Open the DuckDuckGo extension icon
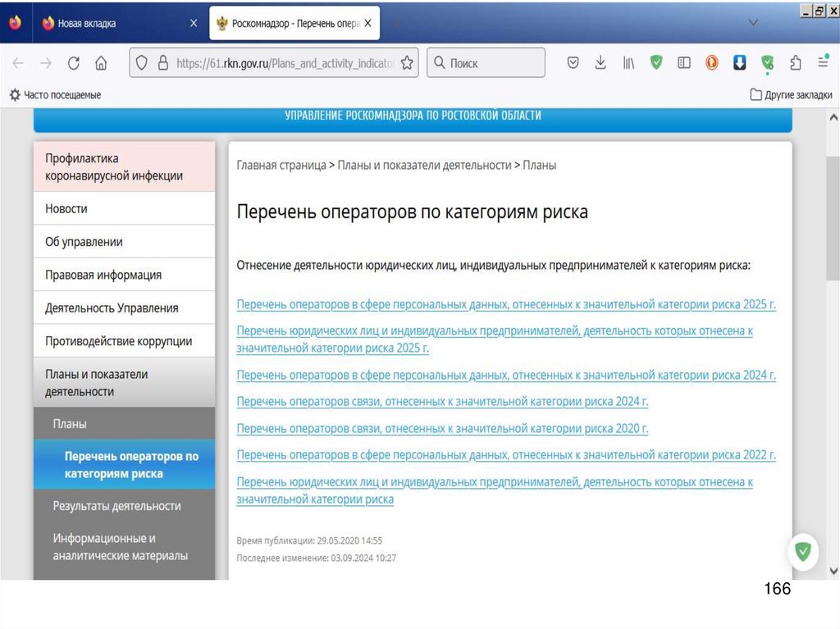 click(712, 63)
